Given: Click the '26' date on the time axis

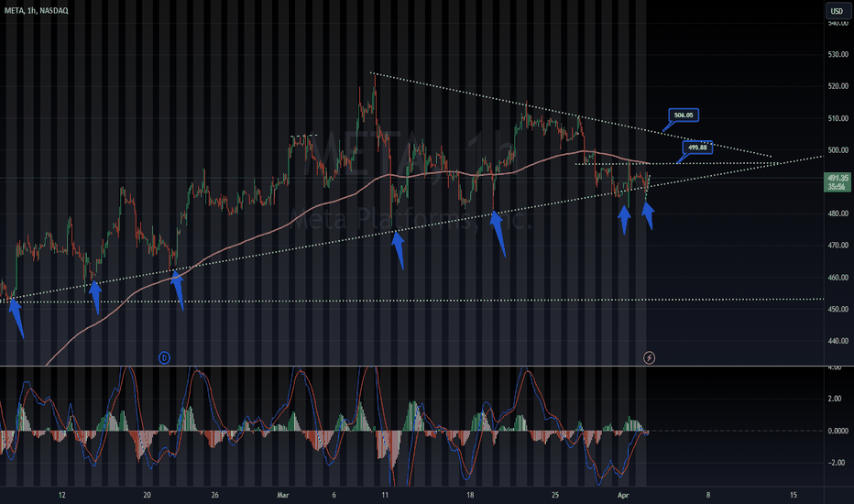Looking at the screenshot, I should pos(215,495).
